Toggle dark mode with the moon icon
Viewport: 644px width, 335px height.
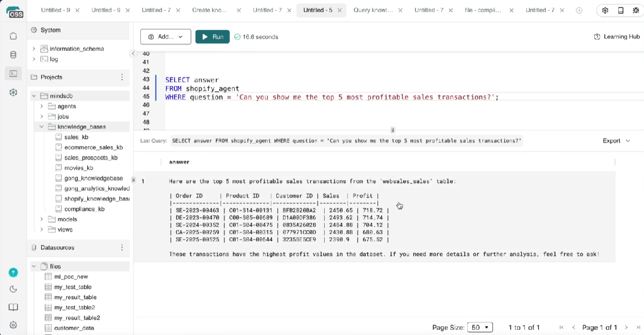(14, 289)
